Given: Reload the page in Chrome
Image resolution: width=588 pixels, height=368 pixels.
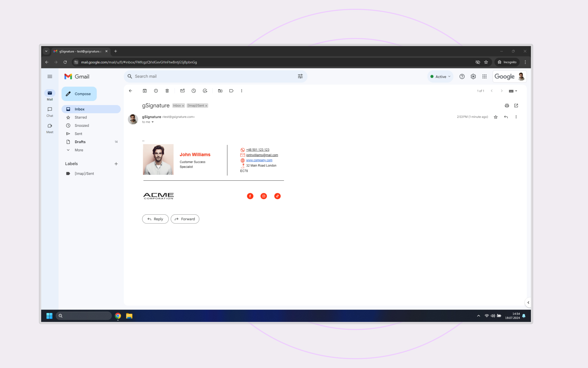Looking at the screenshot, I should pyautogui.click(x=65, y=62).
